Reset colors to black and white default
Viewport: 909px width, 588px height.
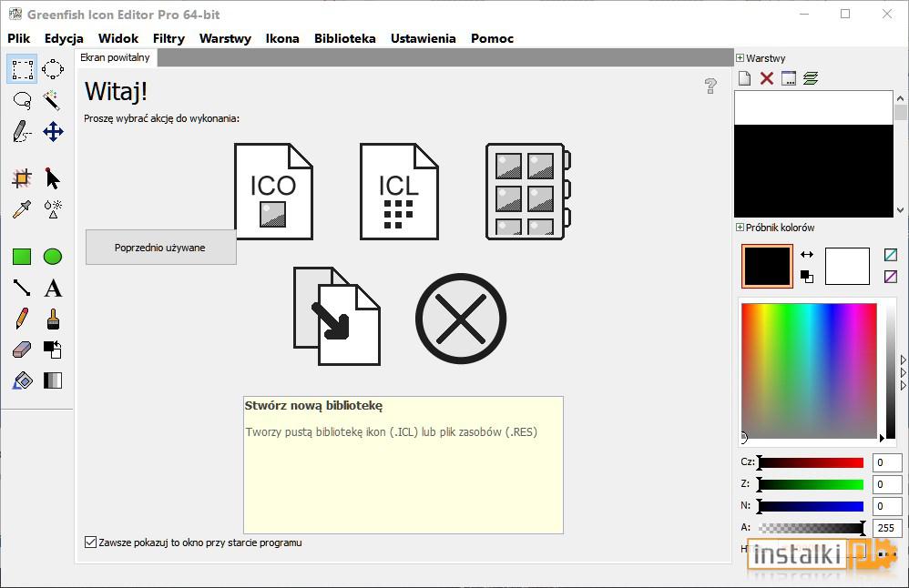coord(807,277)
